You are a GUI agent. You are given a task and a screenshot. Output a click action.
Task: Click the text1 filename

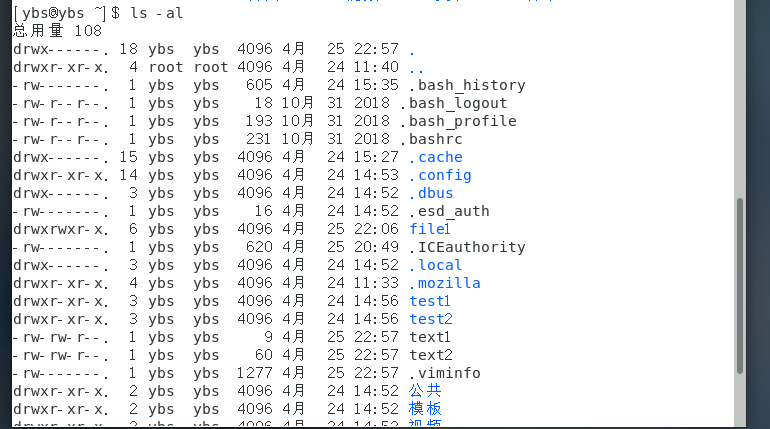coord(430,337)
